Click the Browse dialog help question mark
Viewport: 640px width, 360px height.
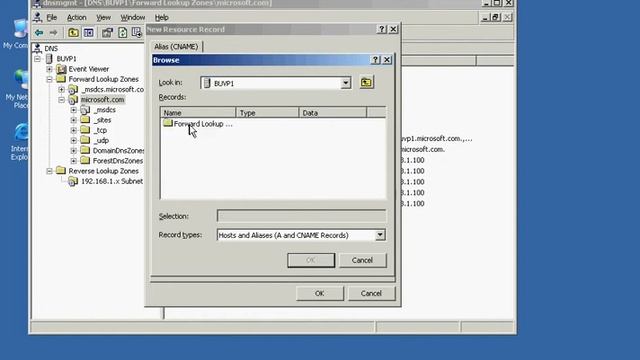click(x=375, y=60)
